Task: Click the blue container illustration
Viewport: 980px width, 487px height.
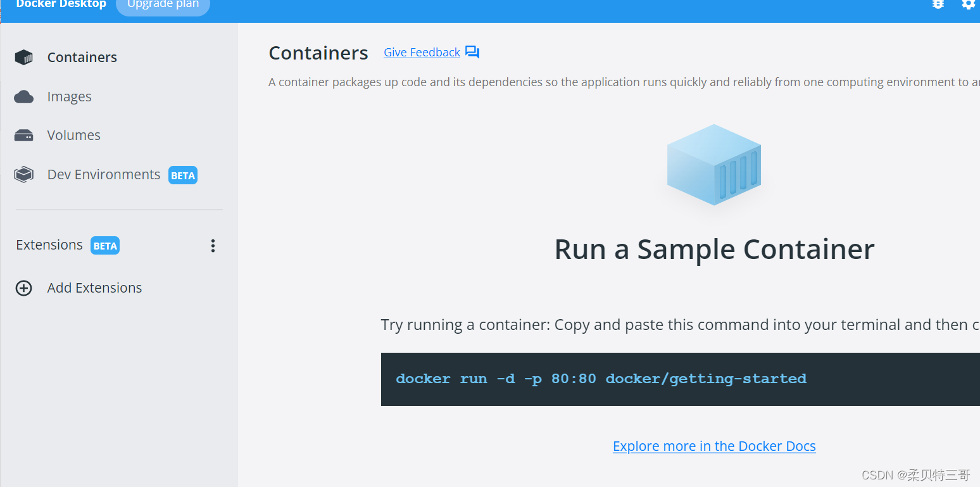Action: (x=714, y=165)
